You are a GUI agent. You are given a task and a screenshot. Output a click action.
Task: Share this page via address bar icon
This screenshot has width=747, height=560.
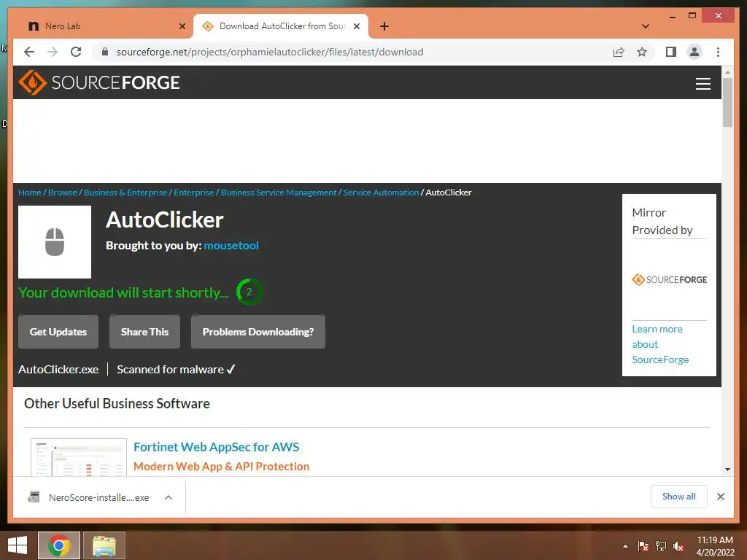[x=619, y=52]
